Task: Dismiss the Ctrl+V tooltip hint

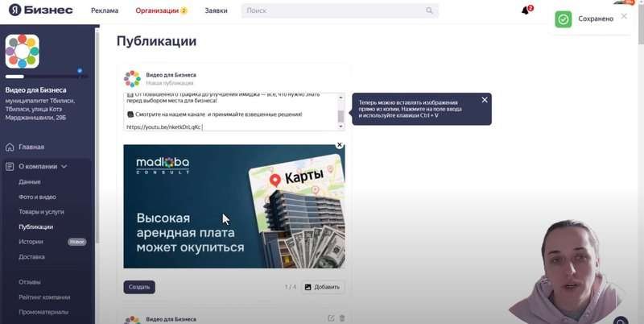Action: 485,100
